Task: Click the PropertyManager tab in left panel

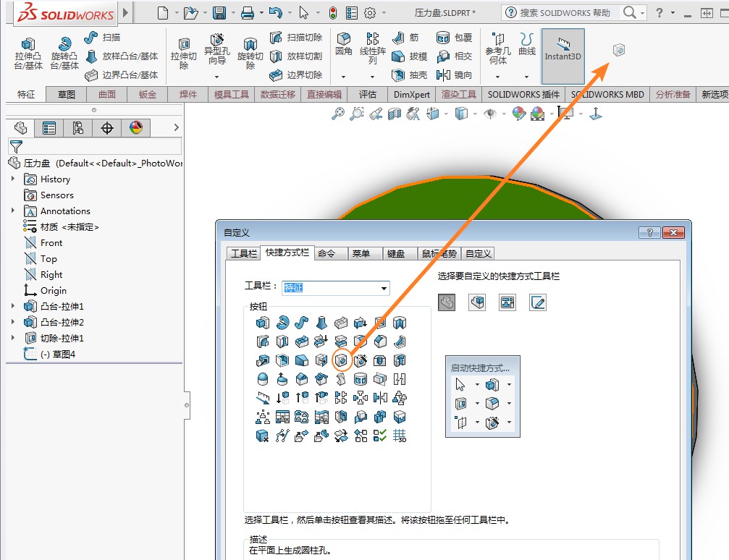Action: coord(49,128)
